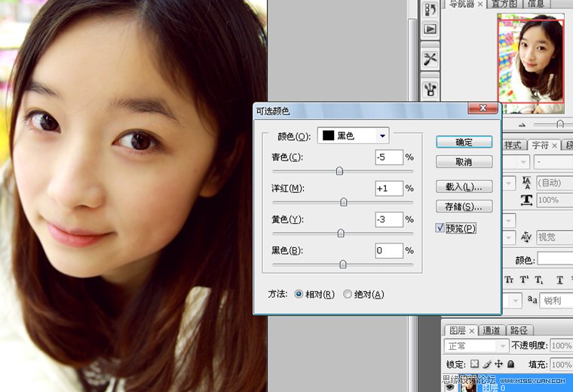Click the Save (存储) button
Screen dimensions: 573x392
click(464, 207)
